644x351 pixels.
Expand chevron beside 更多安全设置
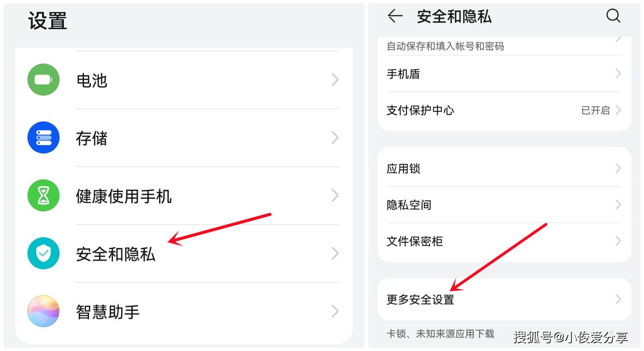[618, 299]
